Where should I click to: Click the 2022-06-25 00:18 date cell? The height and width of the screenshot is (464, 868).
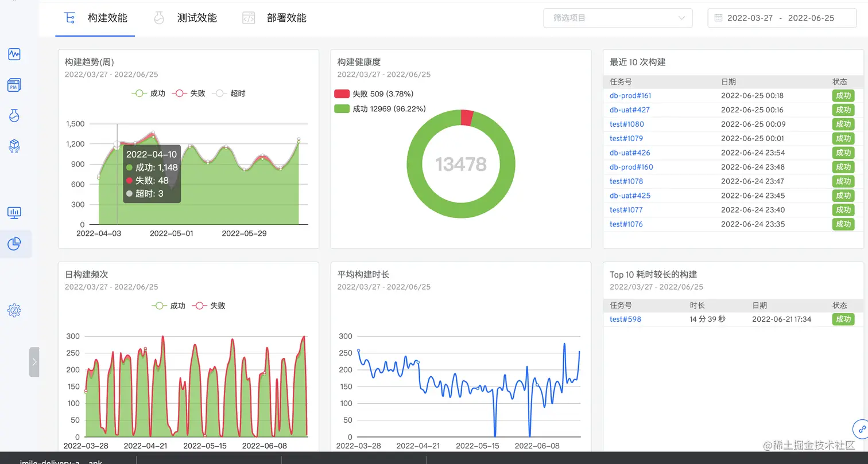click(753, 96)
